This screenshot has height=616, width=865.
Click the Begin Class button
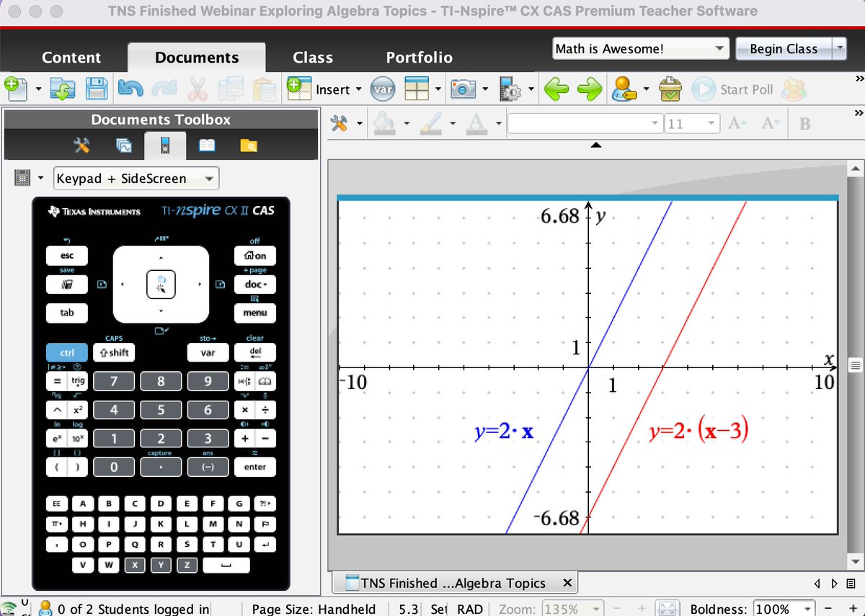click(x=784, y=49)
